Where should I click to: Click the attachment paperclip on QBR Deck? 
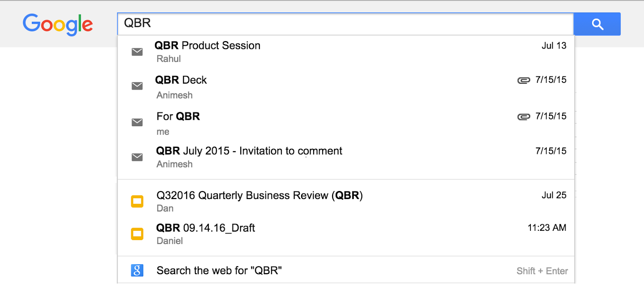click(x=524, y=80)
